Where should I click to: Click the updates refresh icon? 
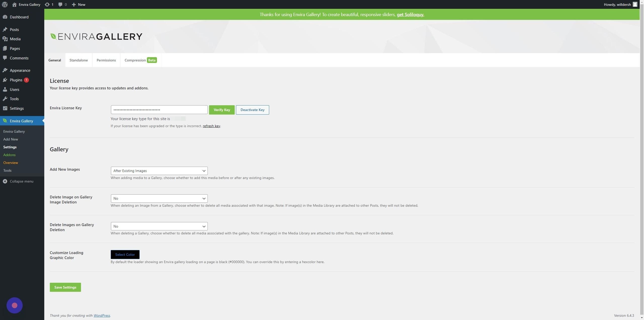click(47, 5)
